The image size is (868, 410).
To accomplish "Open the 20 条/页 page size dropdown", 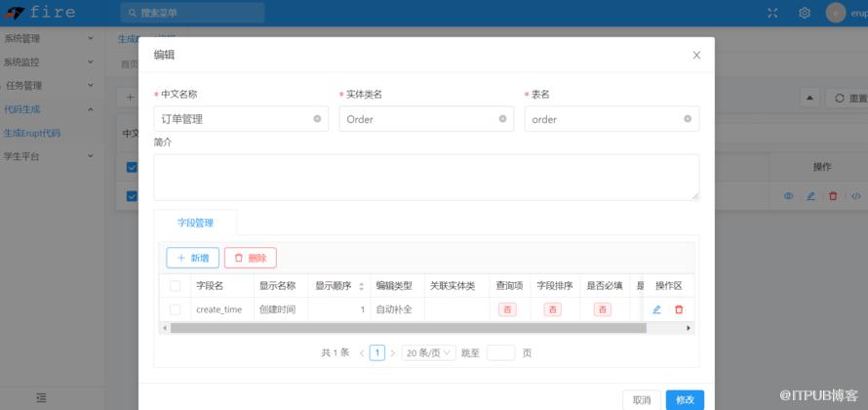I will point(428,353).
